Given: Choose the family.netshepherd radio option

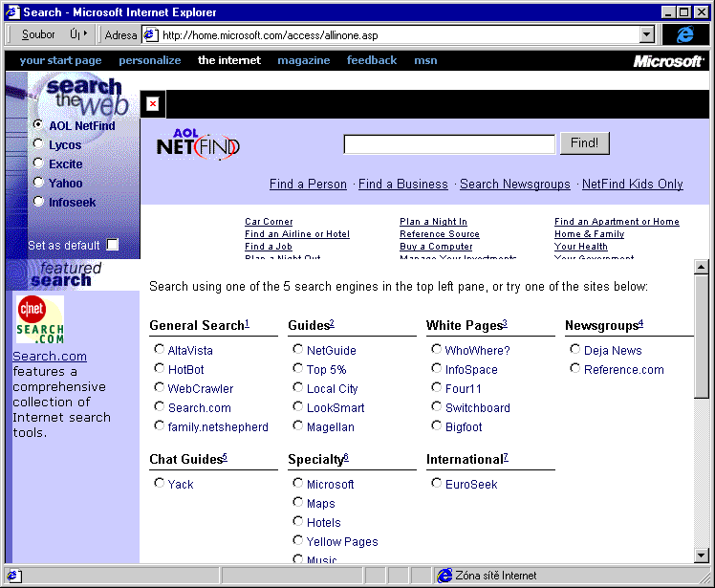Looking at the screenshot, I should [x=159, y=425].
